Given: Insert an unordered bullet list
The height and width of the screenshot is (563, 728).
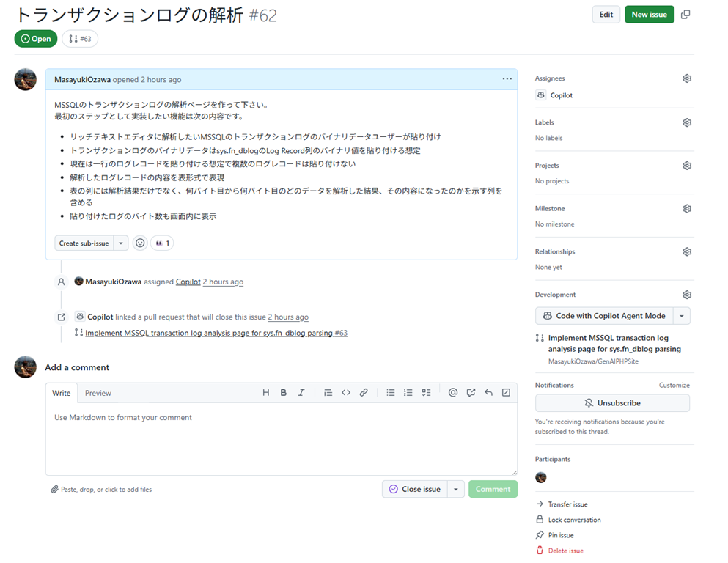Looking at the screenshot, I should (391, 393).
